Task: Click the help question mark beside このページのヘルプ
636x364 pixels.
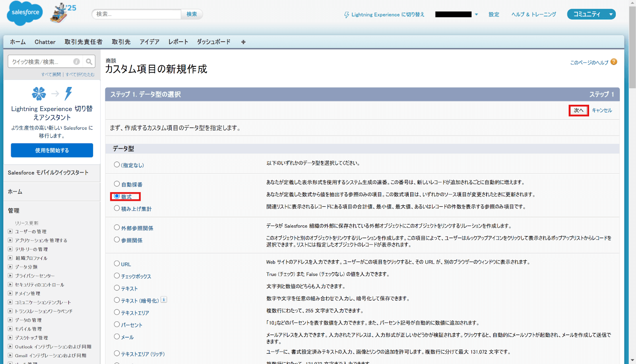Action: coord(614,62)
